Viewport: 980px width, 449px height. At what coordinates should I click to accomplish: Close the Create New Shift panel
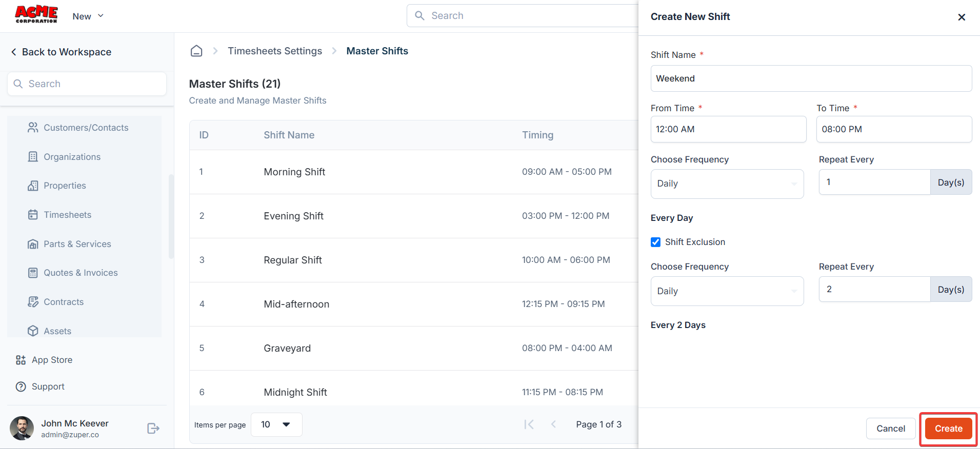962,17
